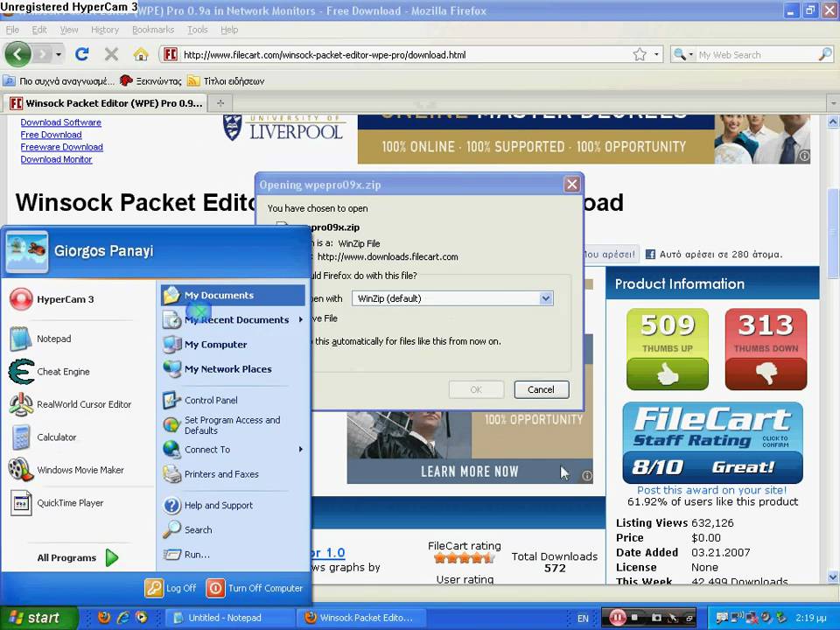840x630 pixels.
Task: Click Post this award on your site link
Action: pos(711,490)
